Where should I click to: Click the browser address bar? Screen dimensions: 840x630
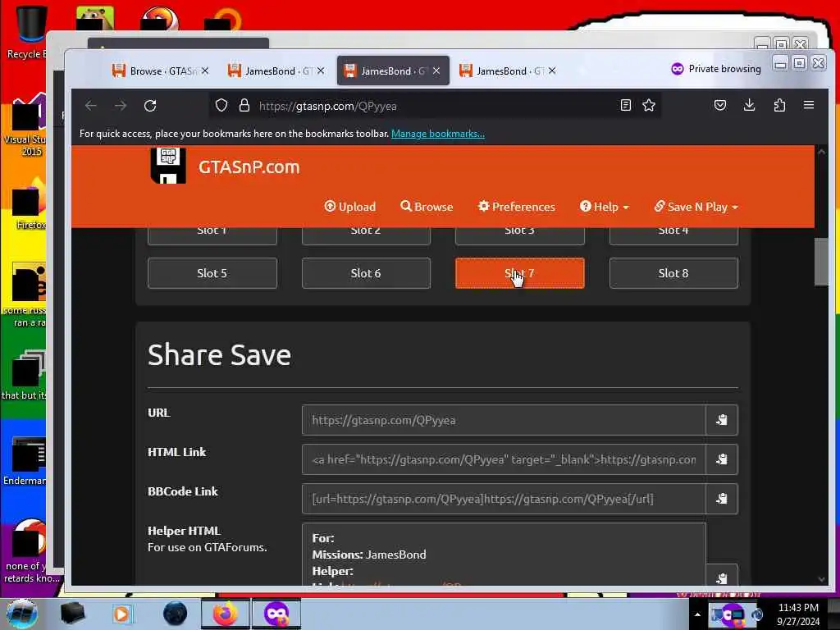tap(434, 106)
